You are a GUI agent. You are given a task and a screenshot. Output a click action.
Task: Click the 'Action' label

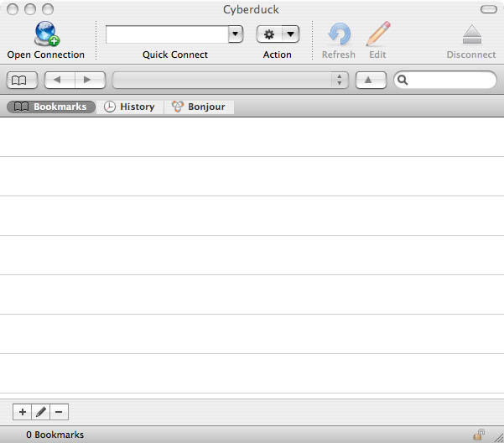278,55
